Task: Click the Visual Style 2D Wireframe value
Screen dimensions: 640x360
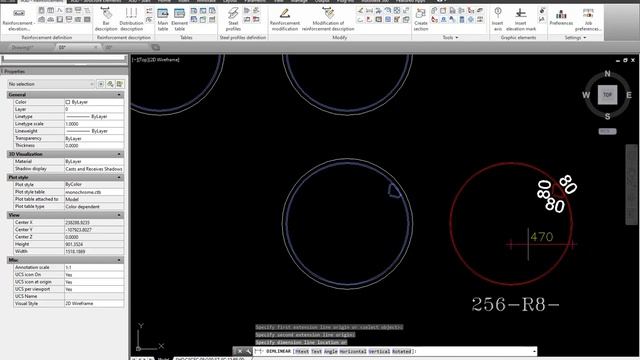Action: coord(94,304)
